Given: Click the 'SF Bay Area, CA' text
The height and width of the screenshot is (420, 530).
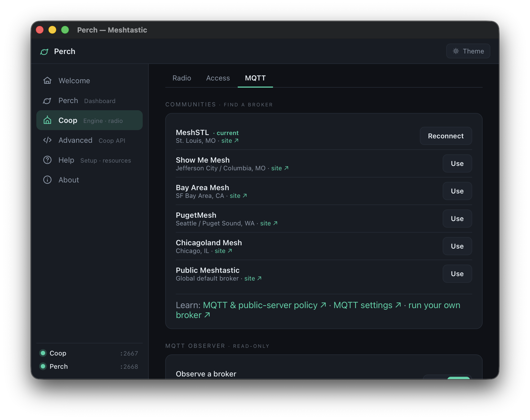Looking at the screenshot, I should [x=200, y=196].
